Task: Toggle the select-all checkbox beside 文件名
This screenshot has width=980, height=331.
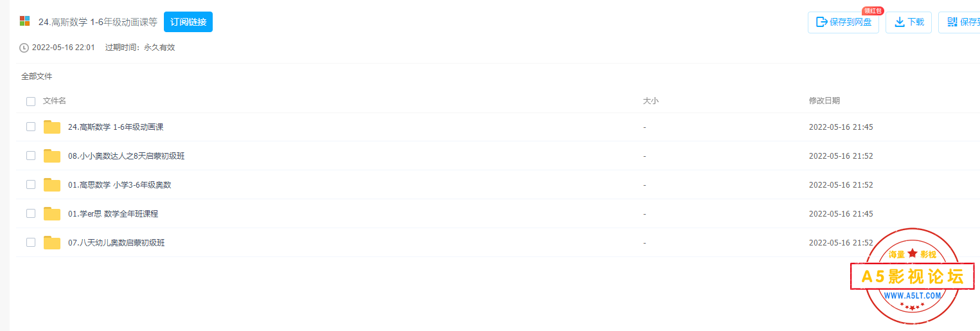Action: (x=31, y=101)
